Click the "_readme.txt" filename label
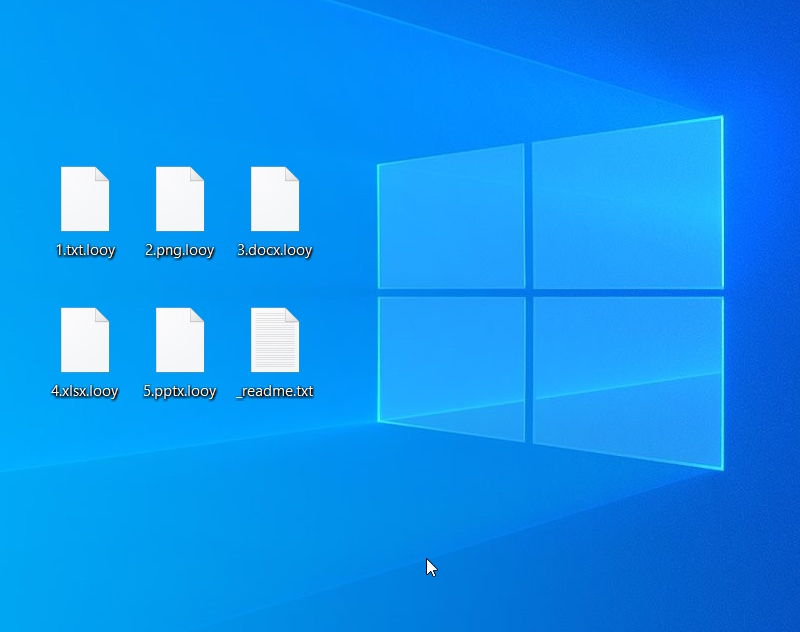This screenshot has width=800, height=632. pyautogui.click(x=275, y=391)
